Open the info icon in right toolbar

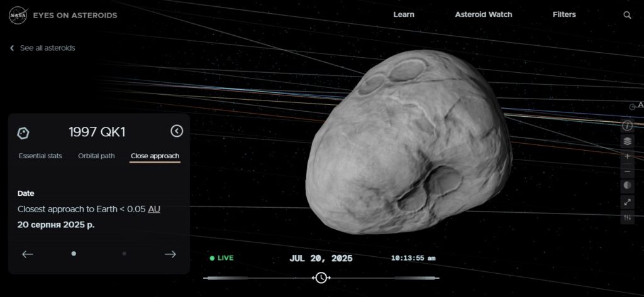click(627, 126)
